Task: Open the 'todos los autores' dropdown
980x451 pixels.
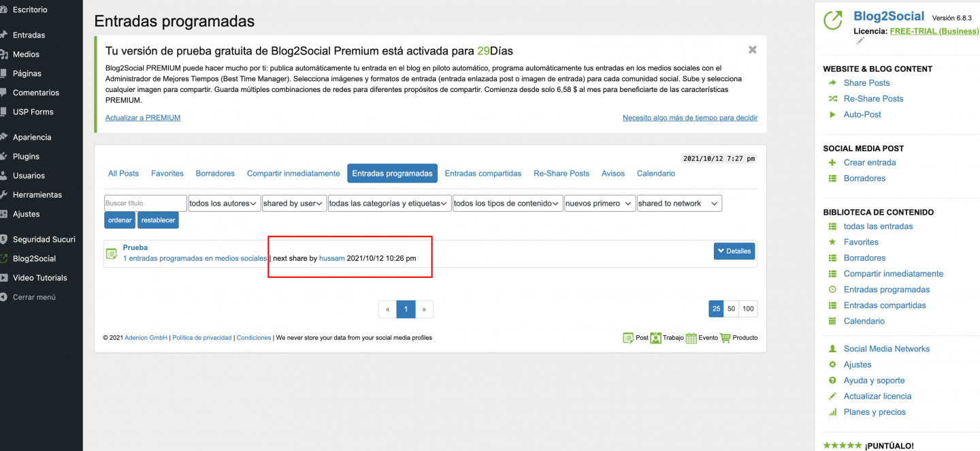Action: click(224, 203)
